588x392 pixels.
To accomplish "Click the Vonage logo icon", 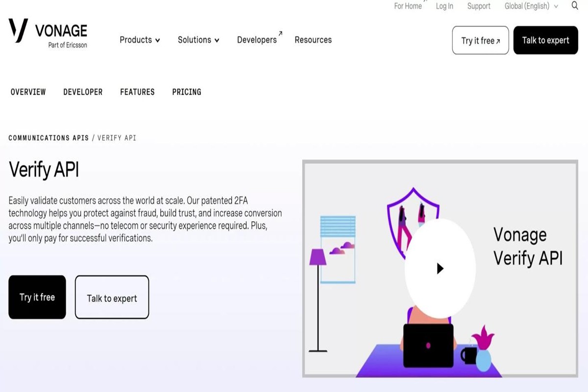I will coord(19,30).
